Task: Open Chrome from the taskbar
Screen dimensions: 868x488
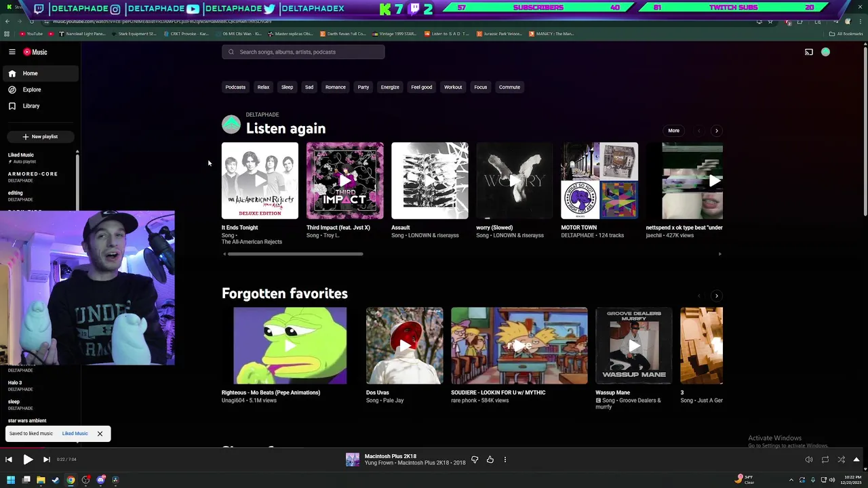Action: pyautogui.click(x=71, y=480)
